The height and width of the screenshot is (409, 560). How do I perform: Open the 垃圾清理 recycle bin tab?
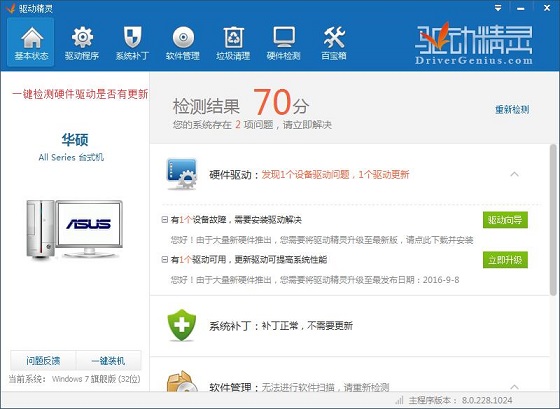233,43
